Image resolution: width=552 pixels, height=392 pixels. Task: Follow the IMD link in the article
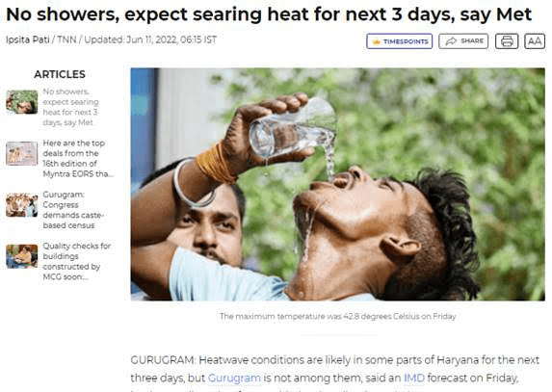click(414, 378)
